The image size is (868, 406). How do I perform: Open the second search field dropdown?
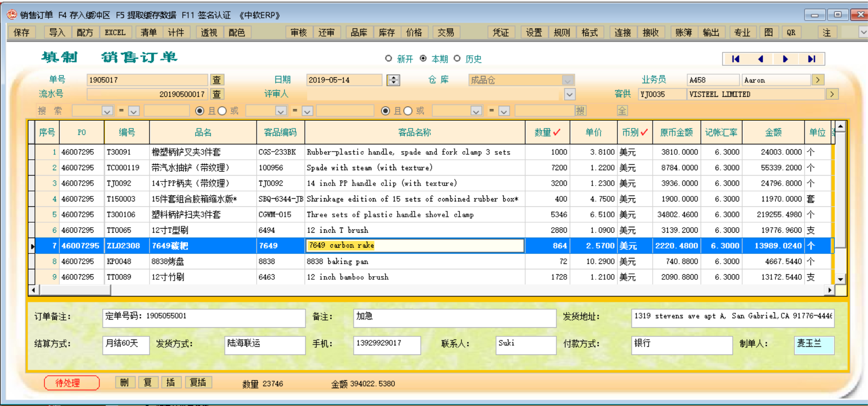coord(281,111)
